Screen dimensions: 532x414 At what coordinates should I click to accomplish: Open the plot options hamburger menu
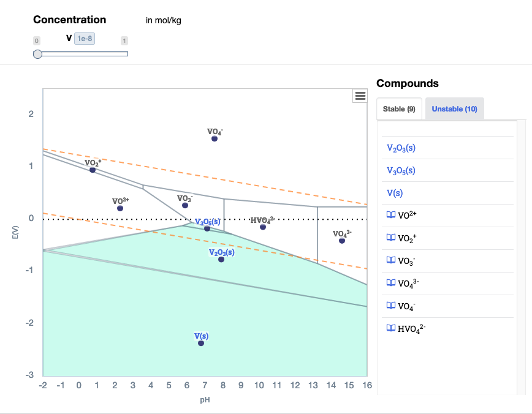pos(359,96)
